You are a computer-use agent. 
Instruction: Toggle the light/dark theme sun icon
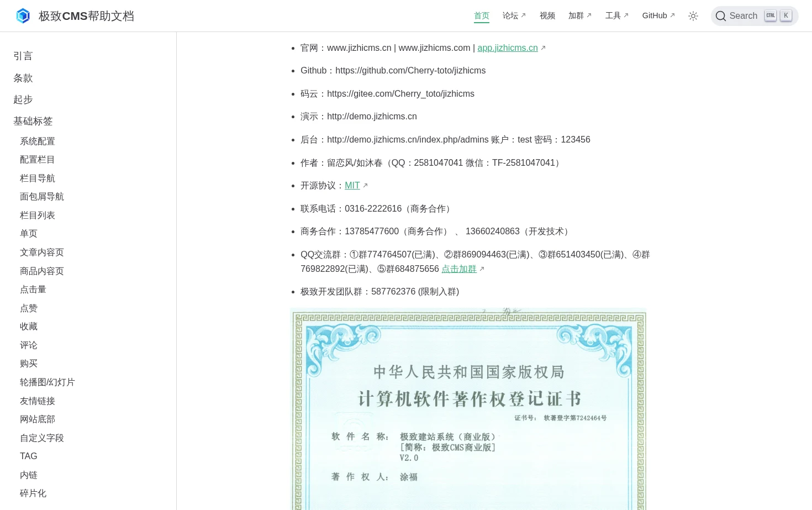(693, 16)
